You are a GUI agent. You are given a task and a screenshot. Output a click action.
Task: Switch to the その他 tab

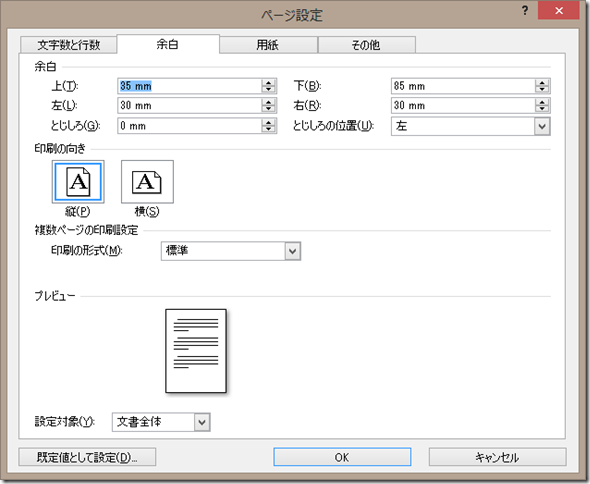point(366,45)
